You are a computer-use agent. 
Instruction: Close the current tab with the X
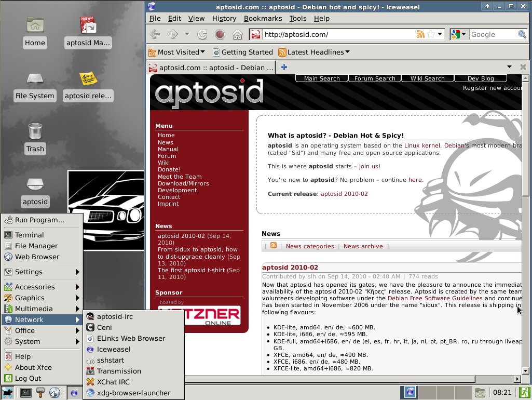523,67
